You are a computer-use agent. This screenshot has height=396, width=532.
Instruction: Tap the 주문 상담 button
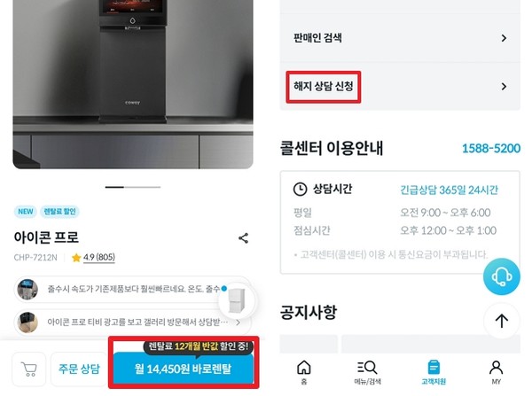coord(79,369)
